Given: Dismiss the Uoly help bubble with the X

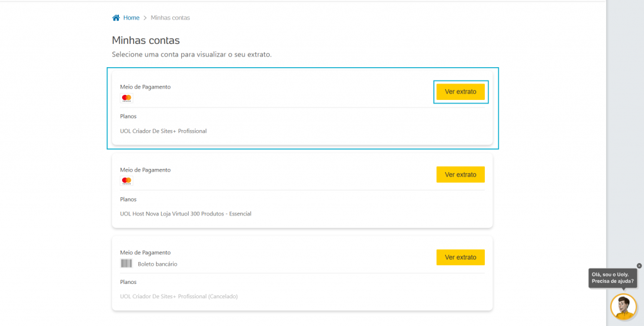Looking at the screenshot, I should pos(640,266).
